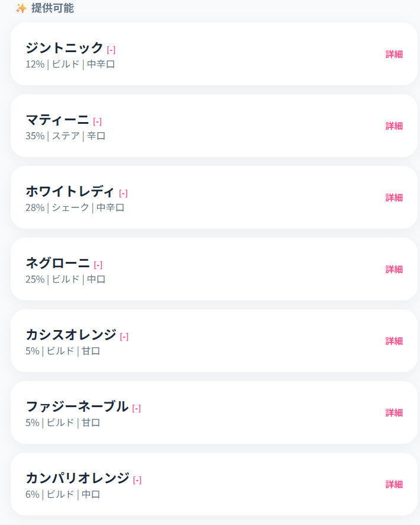Collapse the ジントニック entry using its [-] control
Screen dimensions: 420x525
pyautogui.click(x=111, y=49)
